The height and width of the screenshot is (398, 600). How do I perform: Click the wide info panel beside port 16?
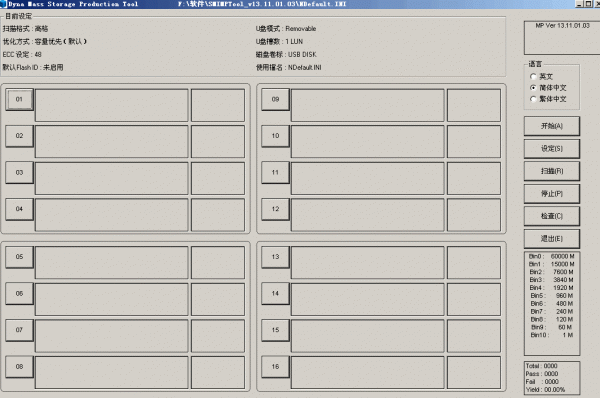[x=367, y=372]
